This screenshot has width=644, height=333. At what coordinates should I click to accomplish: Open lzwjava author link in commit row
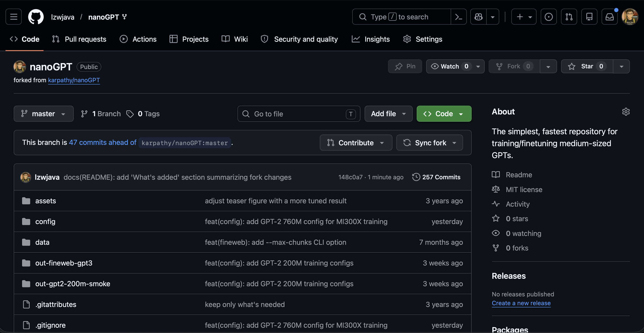(47, 177)
